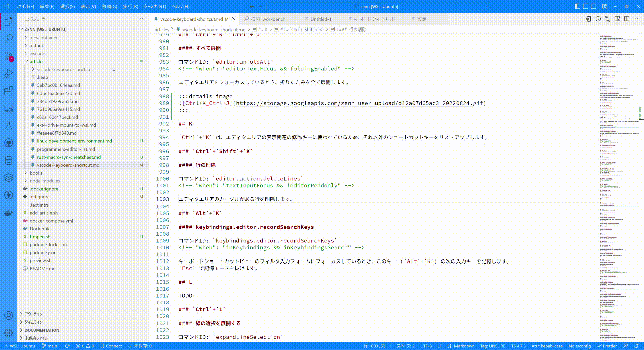The image size is (644, 350).
Task: Click the feedback icon in status bar
Action: click(626, 346)
